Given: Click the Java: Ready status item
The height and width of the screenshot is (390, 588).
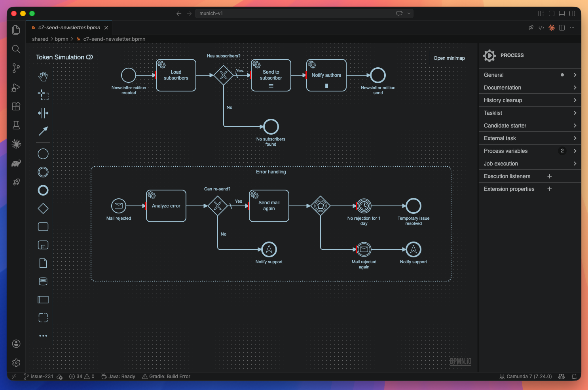Looking at the screenshot, I should pos(118,377).
